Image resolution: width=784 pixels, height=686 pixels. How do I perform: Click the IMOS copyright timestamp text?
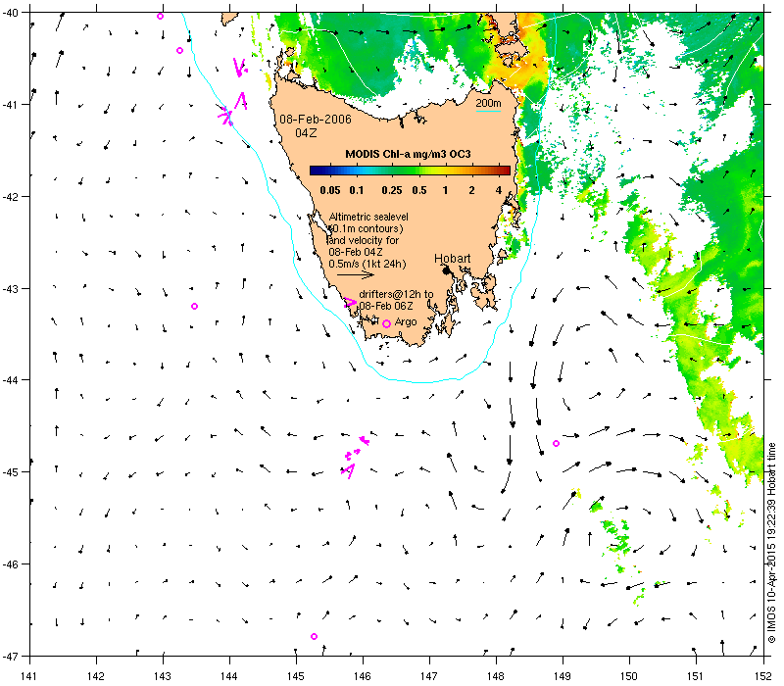point(771,543)
